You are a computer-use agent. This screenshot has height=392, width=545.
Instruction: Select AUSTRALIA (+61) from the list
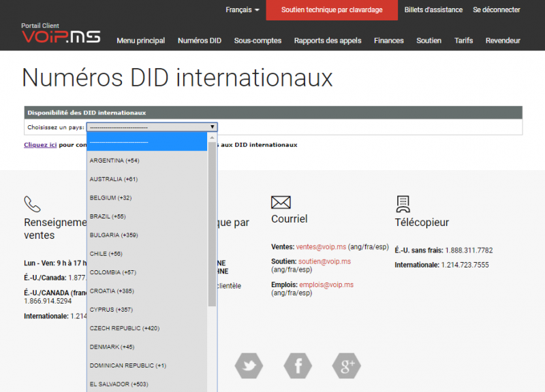147,179
